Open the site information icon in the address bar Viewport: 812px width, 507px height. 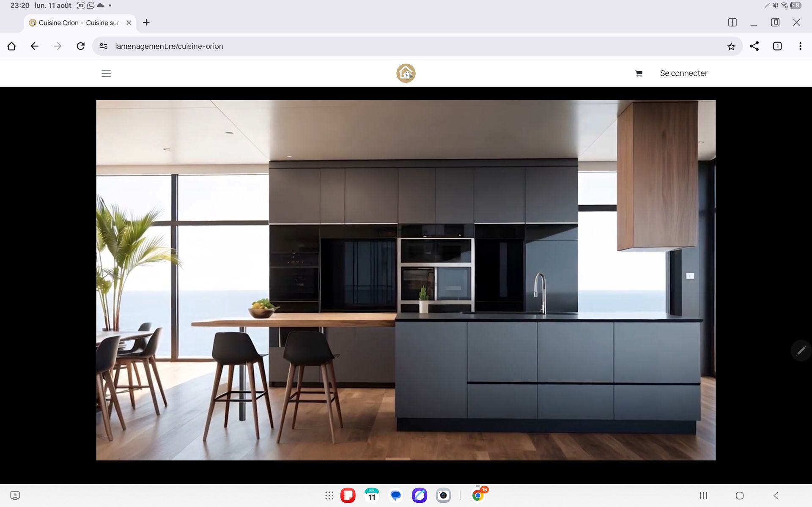tap(104, 46)
